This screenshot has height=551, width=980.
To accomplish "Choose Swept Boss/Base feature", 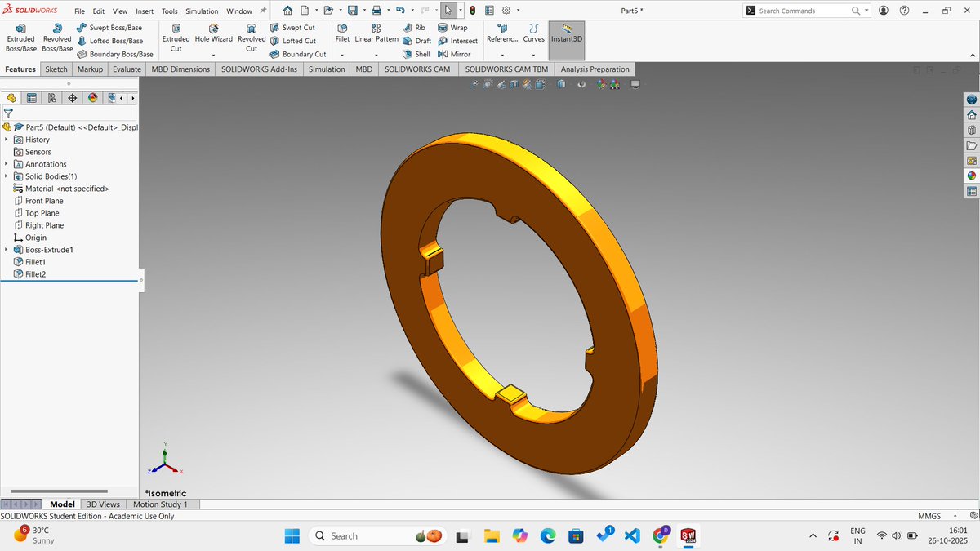I will click(x=111, y=28).
